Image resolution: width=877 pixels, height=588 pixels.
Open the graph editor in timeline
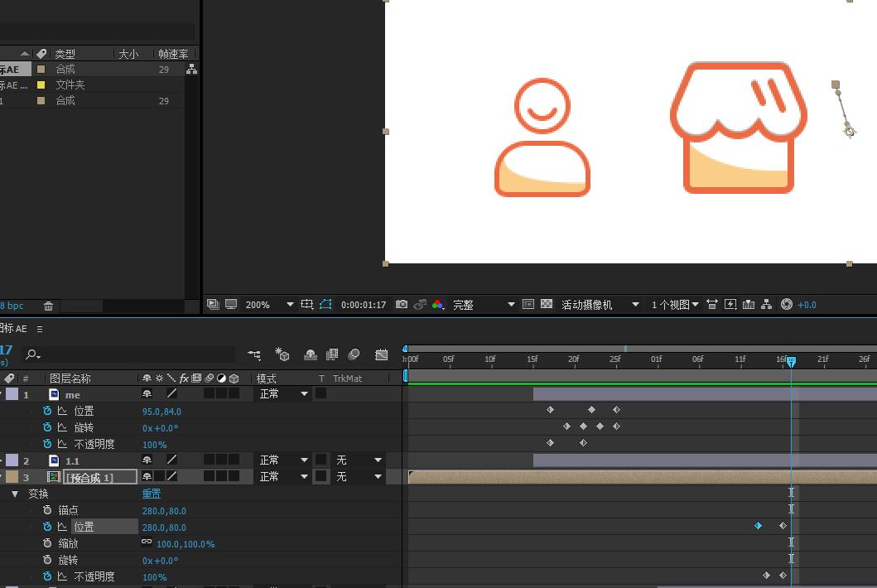point(381,354)
